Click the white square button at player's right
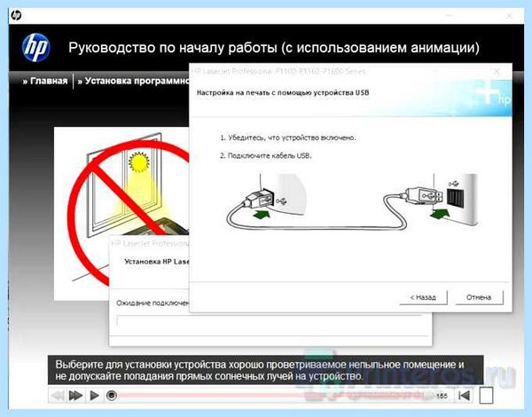 486,396
